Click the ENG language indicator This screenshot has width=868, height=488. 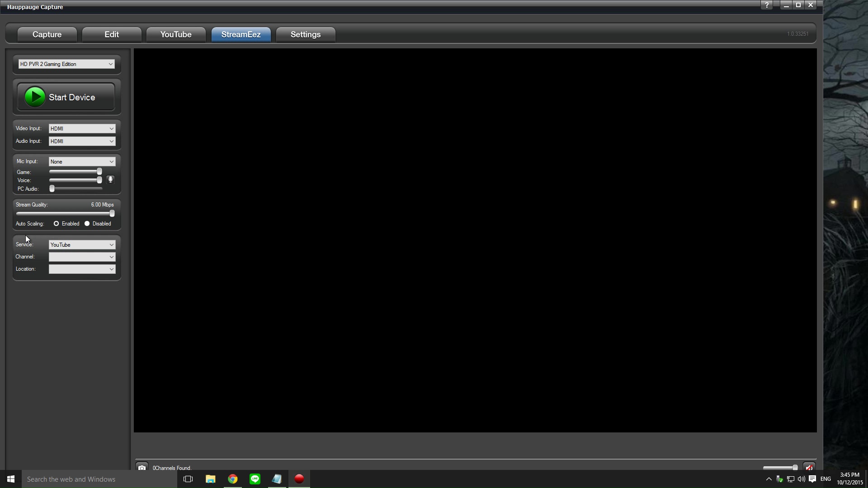(826, 479)
